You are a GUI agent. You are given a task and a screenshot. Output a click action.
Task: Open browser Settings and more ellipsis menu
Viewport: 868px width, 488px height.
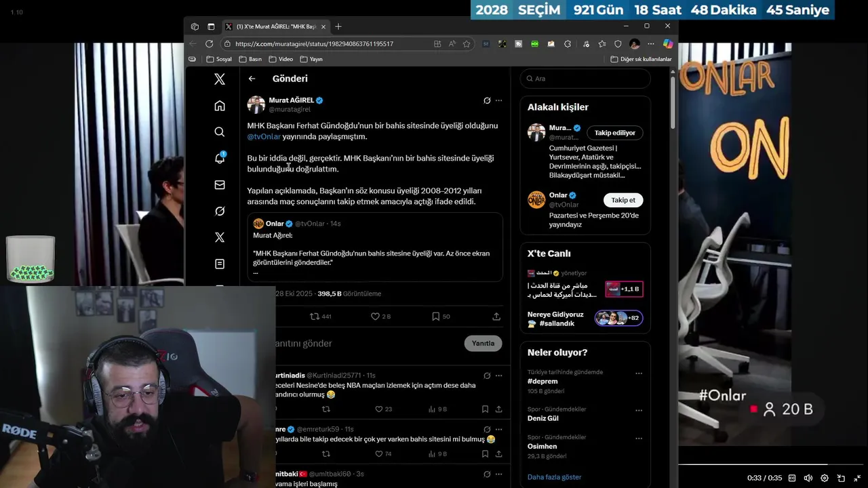point(651,44)
